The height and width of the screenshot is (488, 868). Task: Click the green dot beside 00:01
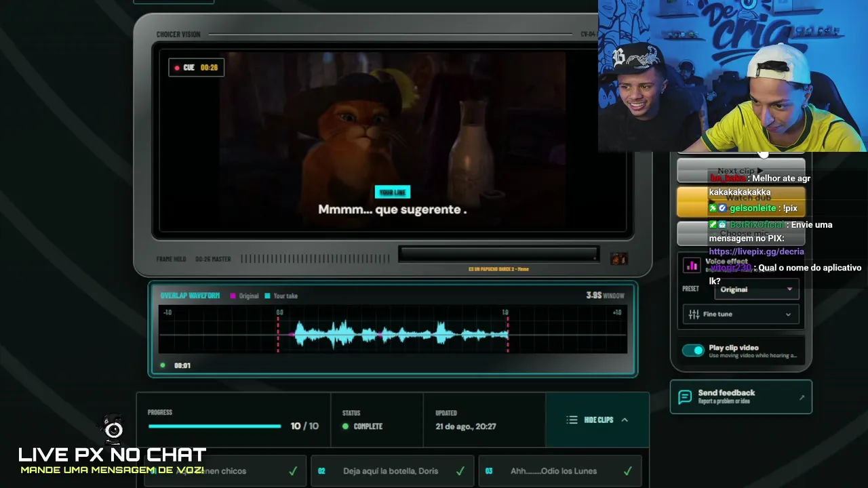pyautogui.click(x=163, y=365)
